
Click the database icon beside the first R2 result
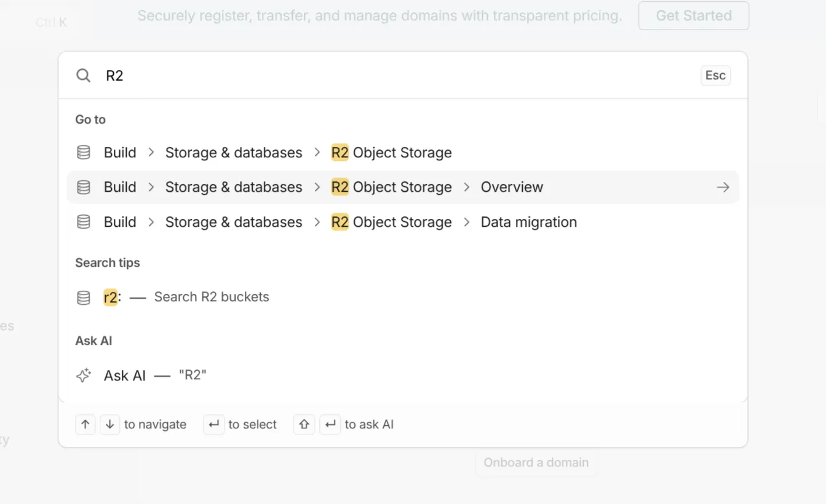coord(83,152)
